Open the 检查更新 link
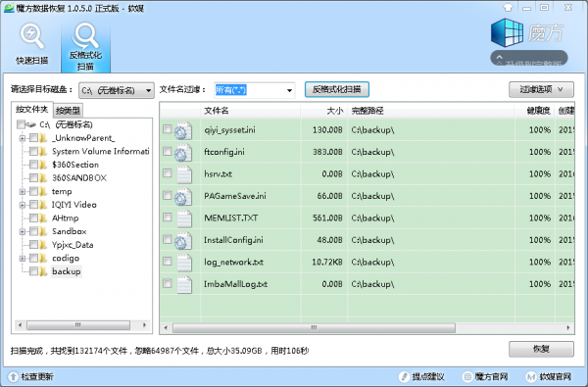 point(37,376)
